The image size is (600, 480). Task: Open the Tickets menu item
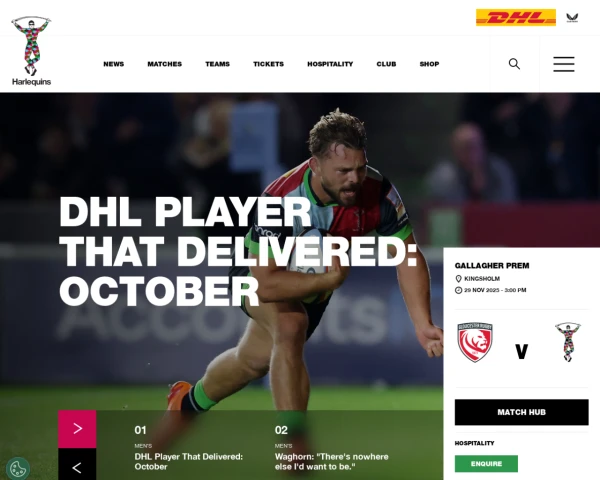tap(268, 64)
